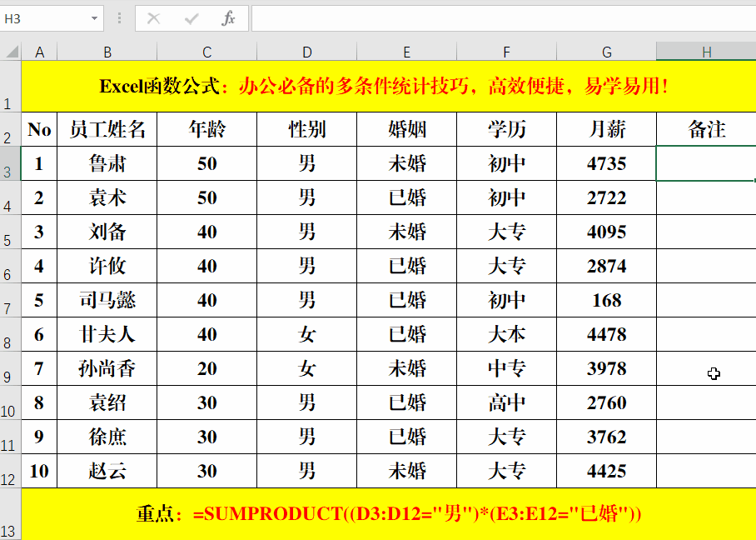Click the 'No' header cell

click(x=39, y=129)
